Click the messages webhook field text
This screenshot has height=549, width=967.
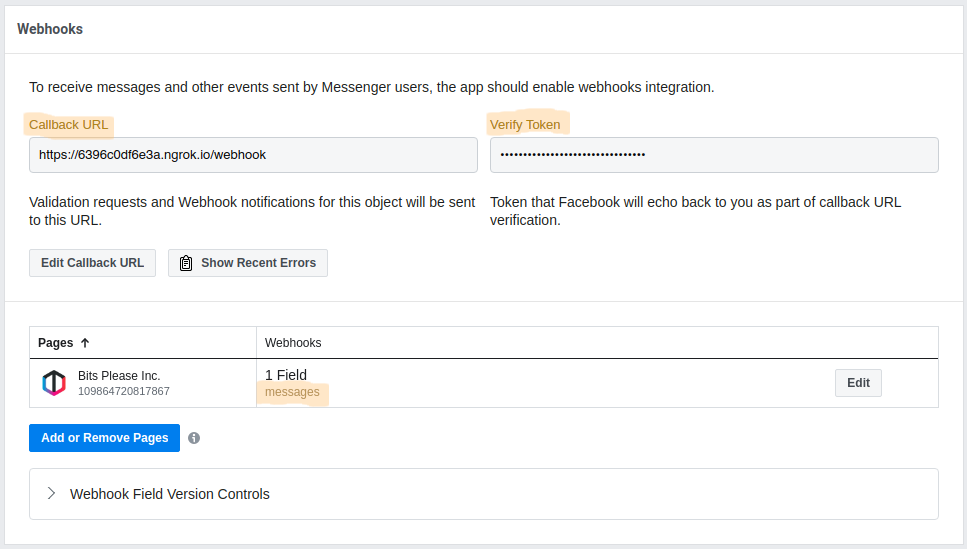tap(292, 392)
